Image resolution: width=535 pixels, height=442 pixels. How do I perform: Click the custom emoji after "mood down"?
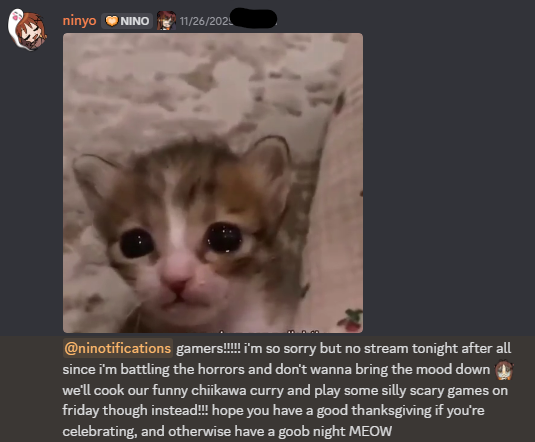[504, 370]
